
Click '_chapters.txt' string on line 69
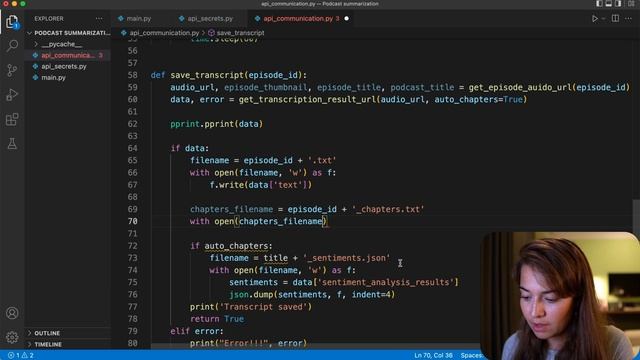tap(388, 209)
